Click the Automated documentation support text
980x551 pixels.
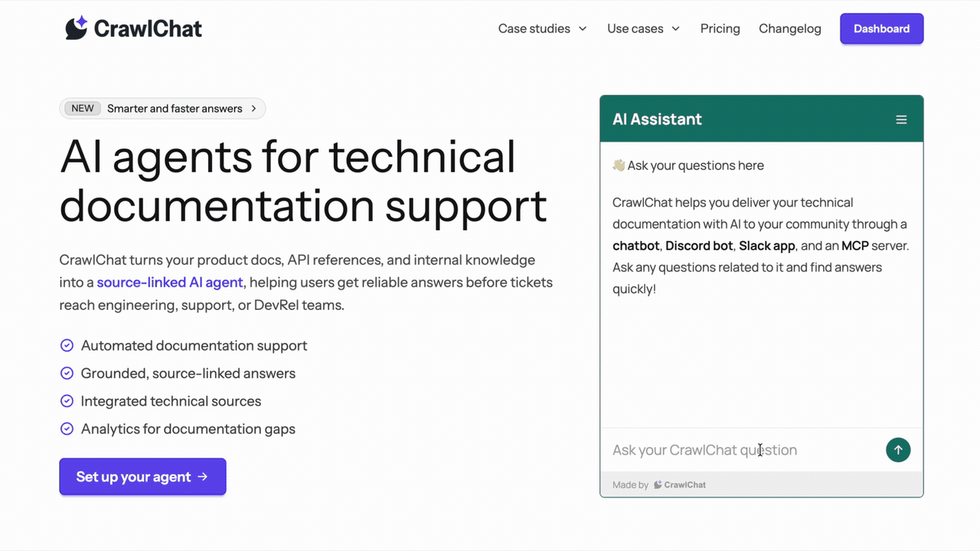click(194, 346)
